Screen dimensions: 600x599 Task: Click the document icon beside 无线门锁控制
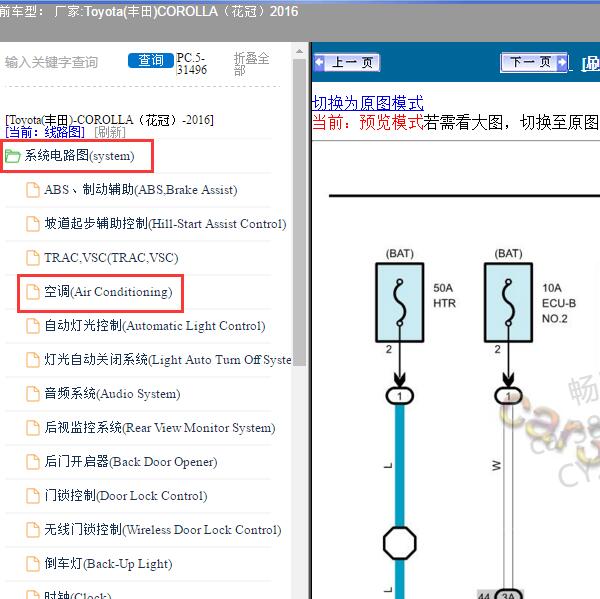click(x=33, y=530)
